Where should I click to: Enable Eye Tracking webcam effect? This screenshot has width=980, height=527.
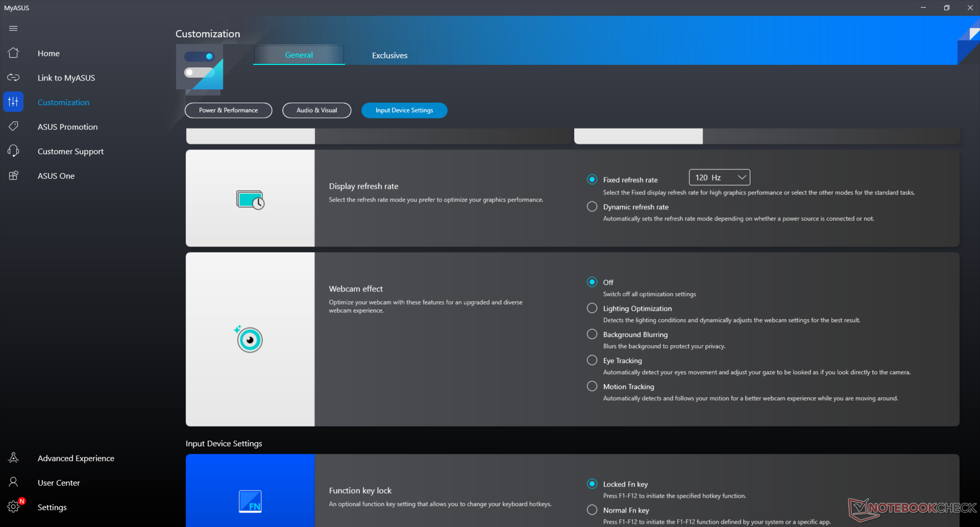tap(592, 361)
